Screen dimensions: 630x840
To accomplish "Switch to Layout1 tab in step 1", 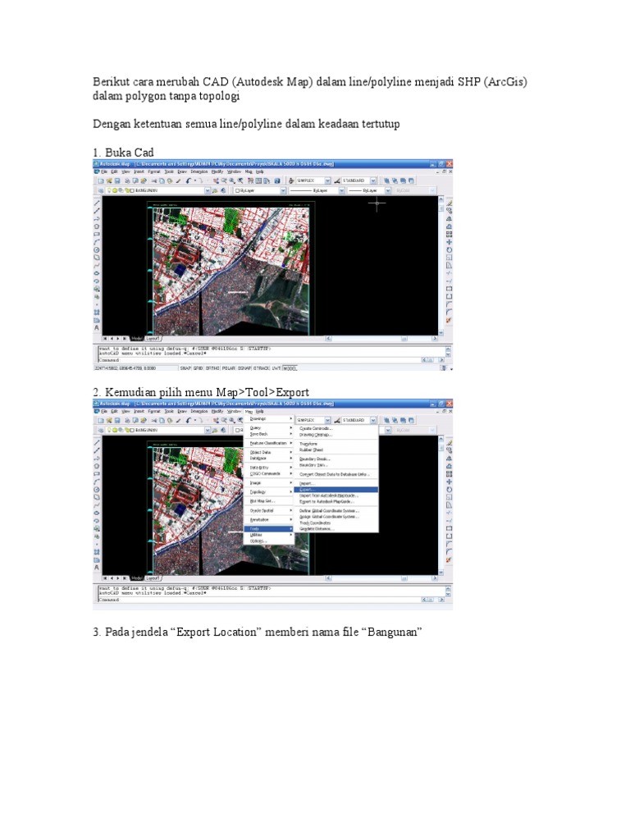I will coord(153,339).
